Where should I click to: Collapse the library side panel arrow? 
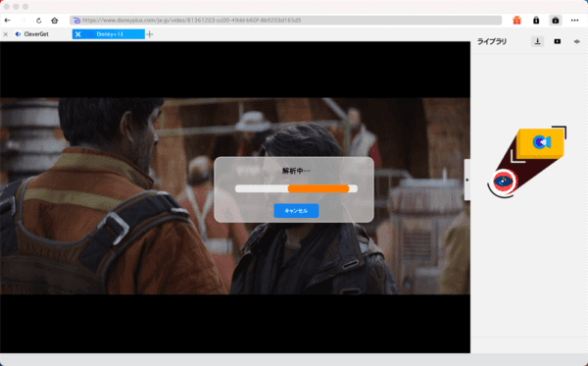coord(467,180)
